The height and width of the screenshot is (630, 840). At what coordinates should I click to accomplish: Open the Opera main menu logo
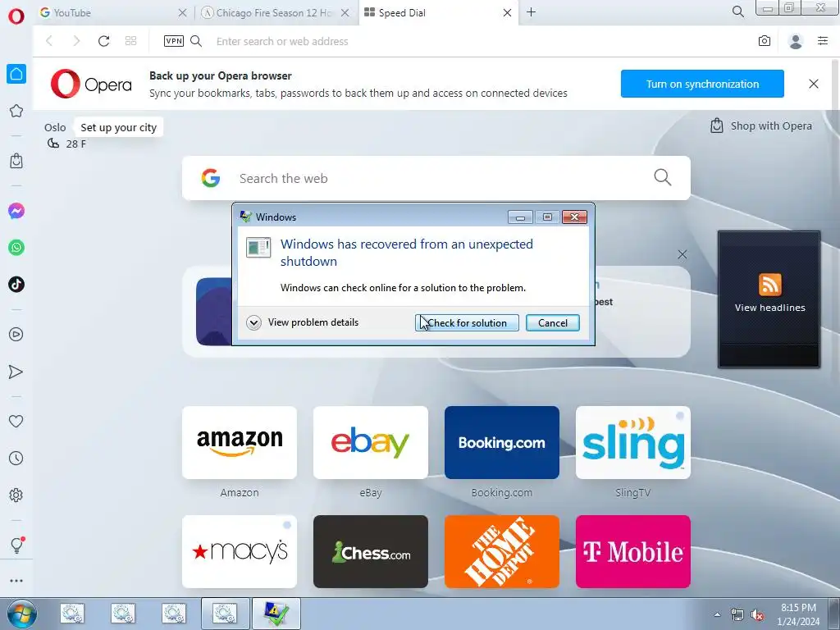pyautogui.click(x=16, y=16)
